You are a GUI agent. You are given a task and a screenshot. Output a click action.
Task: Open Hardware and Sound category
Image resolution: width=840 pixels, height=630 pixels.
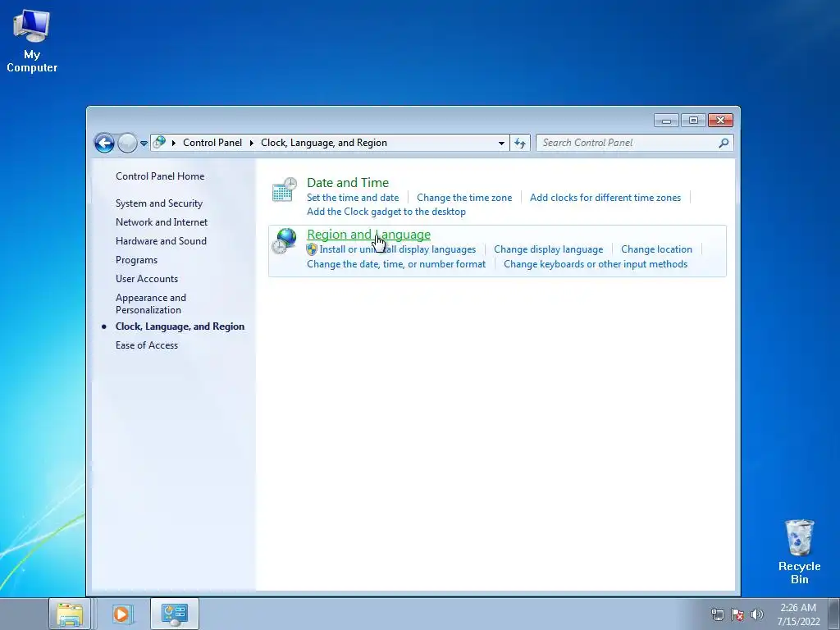point(161,241)
